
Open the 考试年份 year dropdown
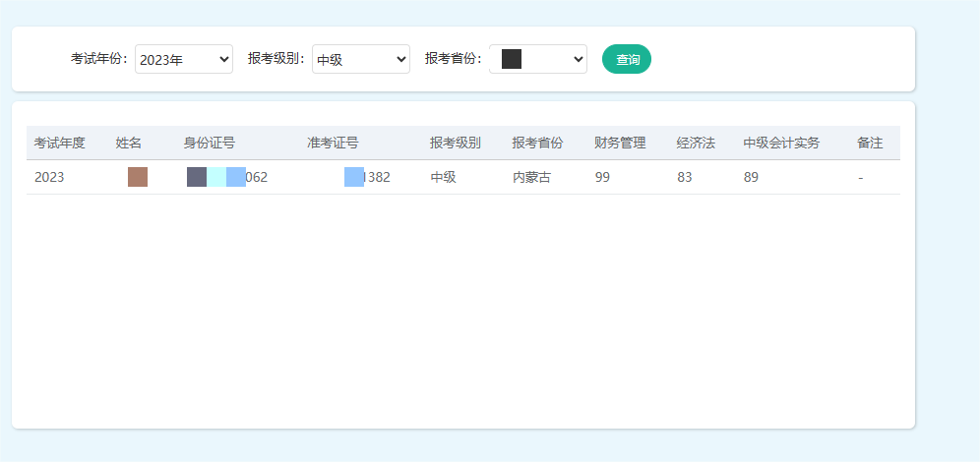(x=184, y=60)
